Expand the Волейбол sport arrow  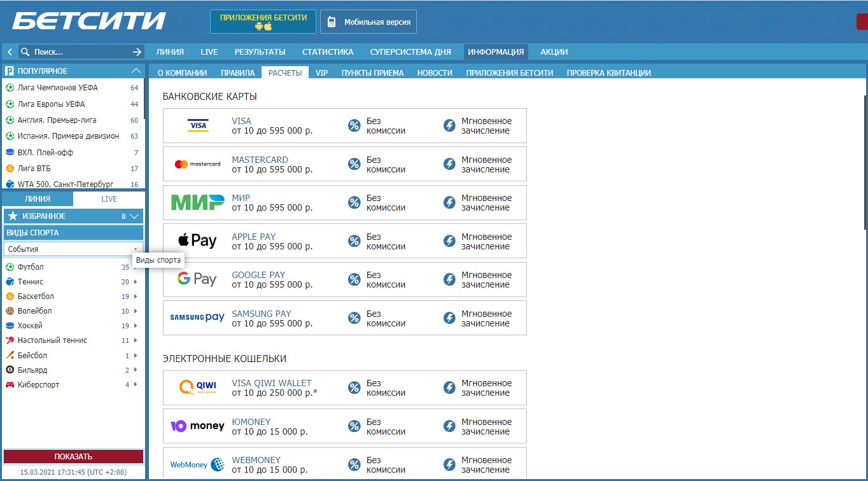click(x=135, y=311)
